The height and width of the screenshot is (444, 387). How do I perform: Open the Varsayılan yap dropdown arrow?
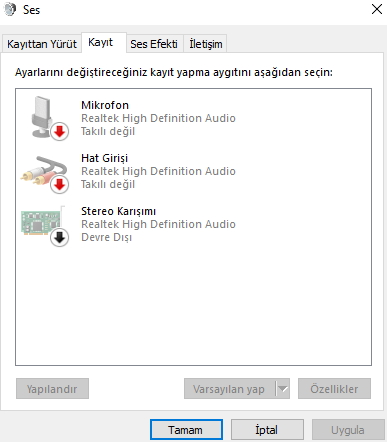coord(283,389)
